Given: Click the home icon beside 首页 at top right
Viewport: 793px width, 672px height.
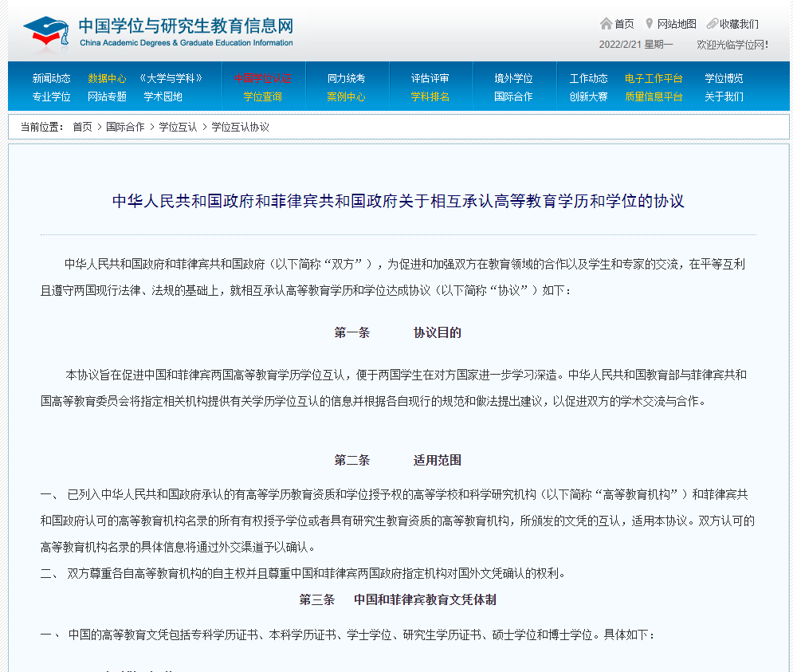Looking at the screenshot, I should tap(606, 24).
